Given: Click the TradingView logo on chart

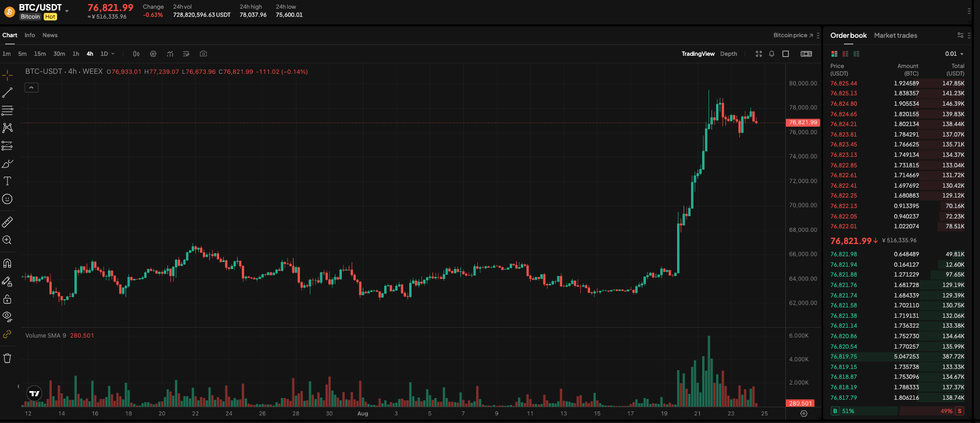Looking at the screenshot, I should click(x=34, y=393).
